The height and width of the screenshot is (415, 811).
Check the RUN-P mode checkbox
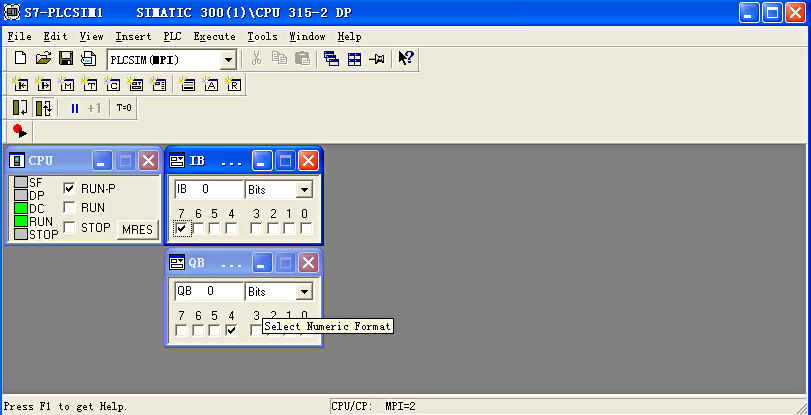pos(69,189)
